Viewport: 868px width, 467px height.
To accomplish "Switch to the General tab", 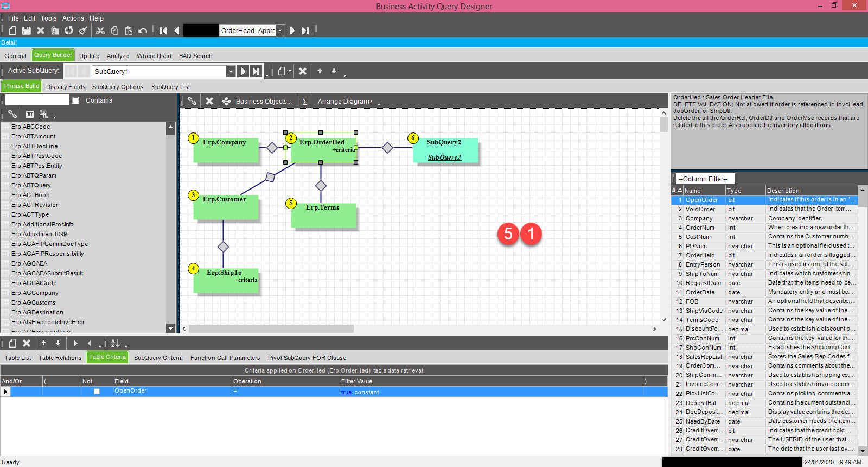I will click(15, 56).
